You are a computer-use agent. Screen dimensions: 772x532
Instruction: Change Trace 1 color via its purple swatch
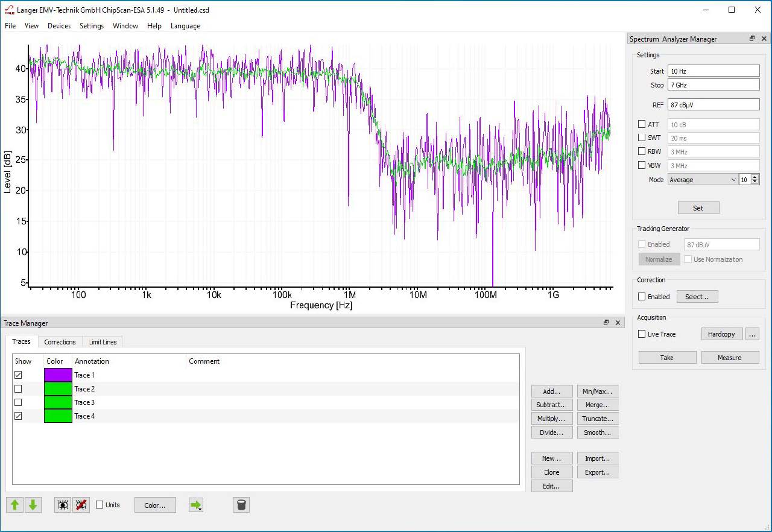pyautogui.click(x=57, y=375)
